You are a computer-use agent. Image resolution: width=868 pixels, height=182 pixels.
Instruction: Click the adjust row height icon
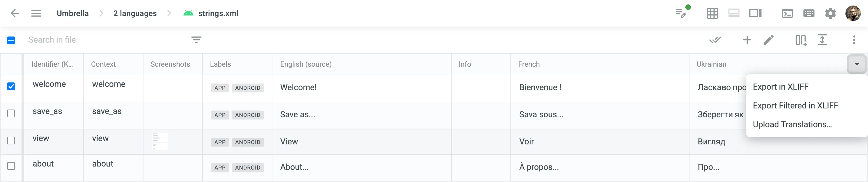[x=822, y=40]
